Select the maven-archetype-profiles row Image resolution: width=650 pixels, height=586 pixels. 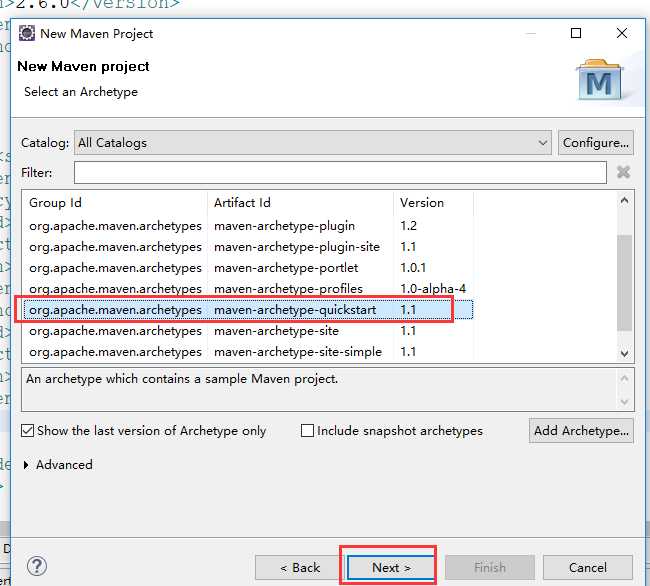[248, 289]
